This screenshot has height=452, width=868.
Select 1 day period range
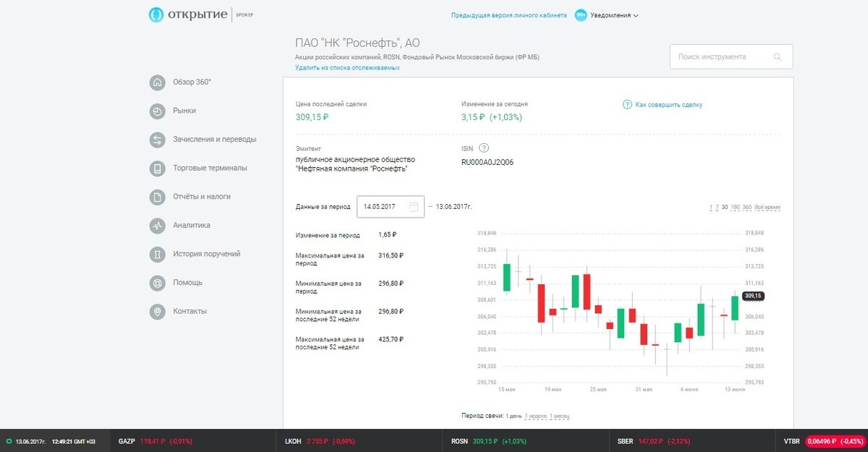click(x=711, y=208)
